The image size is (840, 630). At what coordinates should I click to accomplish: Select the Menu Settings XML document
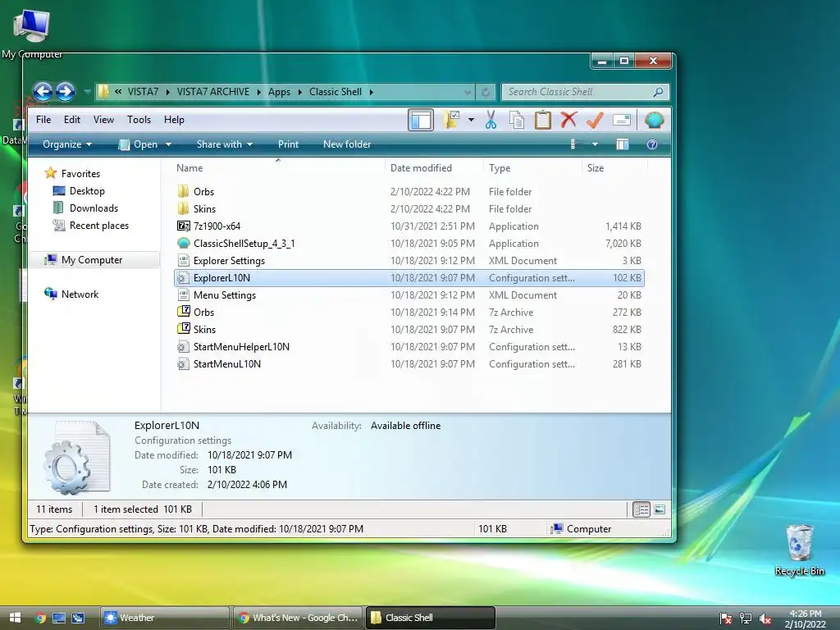[x=409, y=294]
